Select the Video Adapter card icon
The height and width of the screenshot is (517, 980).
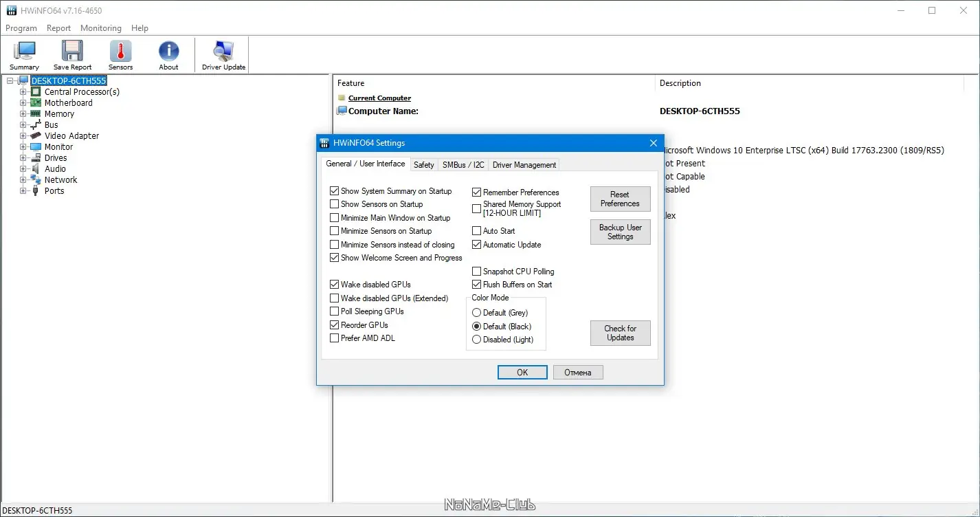click(36, 136)
